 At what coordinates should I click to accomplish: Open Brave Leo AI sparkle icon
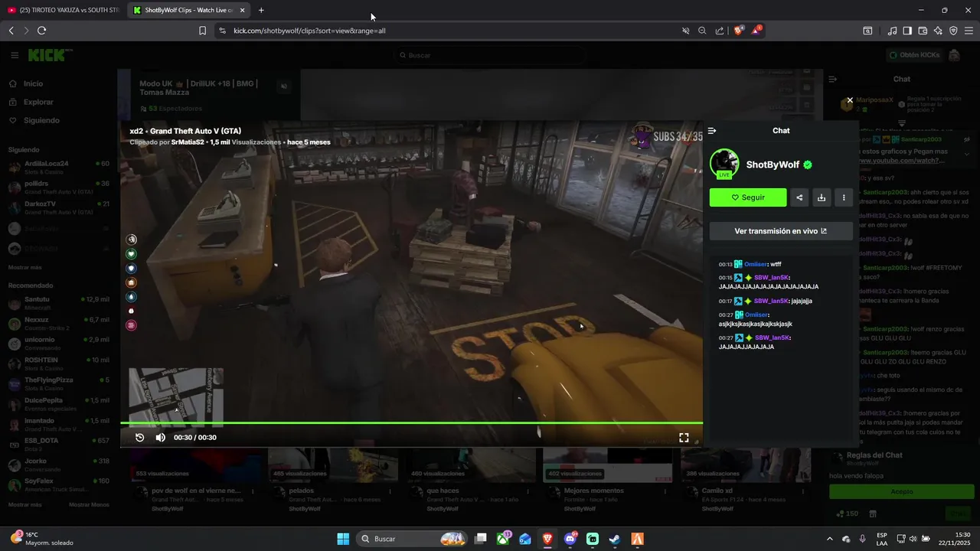[x=938, y=31]
